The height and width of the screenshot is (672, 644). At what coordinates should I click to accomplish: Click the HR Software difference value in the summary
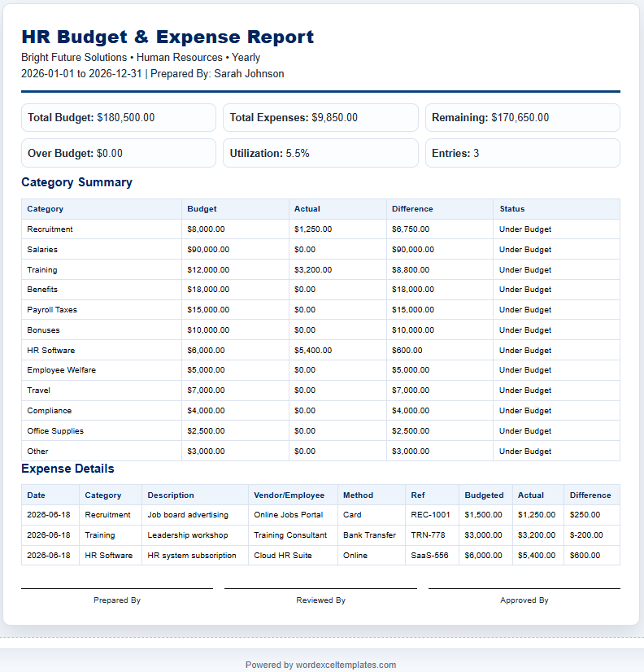(407, 350)
